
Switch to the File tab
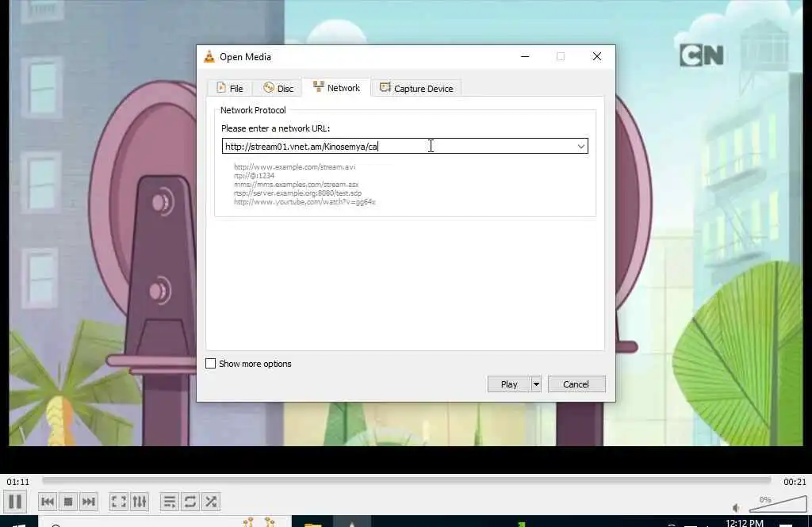coord(229,88)
